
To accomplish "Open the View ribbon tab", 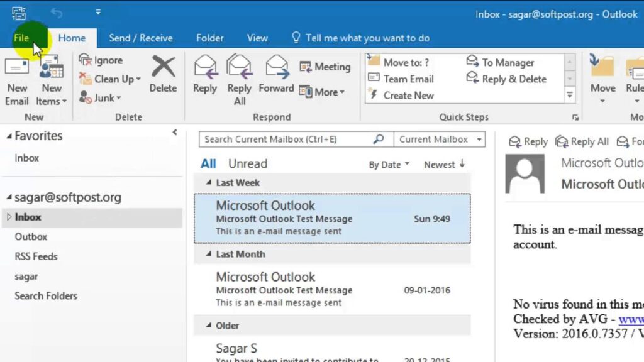I will tap(257, 38).
